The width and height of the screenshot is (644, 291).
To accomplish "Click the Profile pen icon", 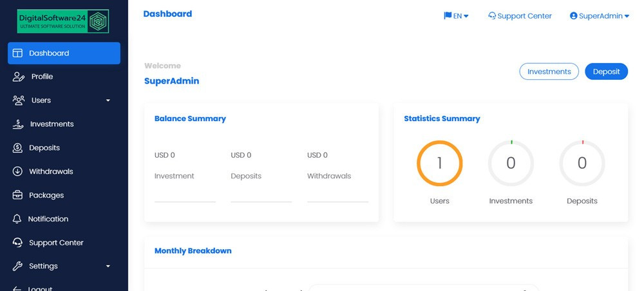I will coord(19,77).
